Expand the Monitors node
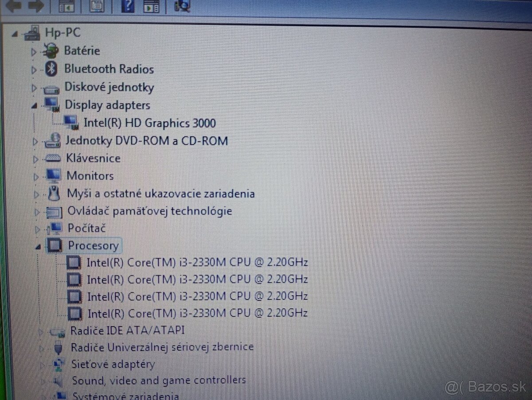The image size is (532, 400). (36, 177)
